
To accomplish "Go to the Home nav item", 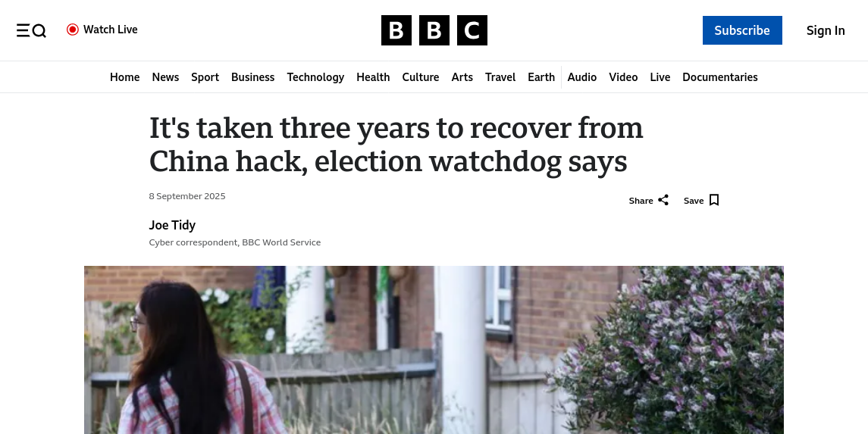I will point(124,77).
